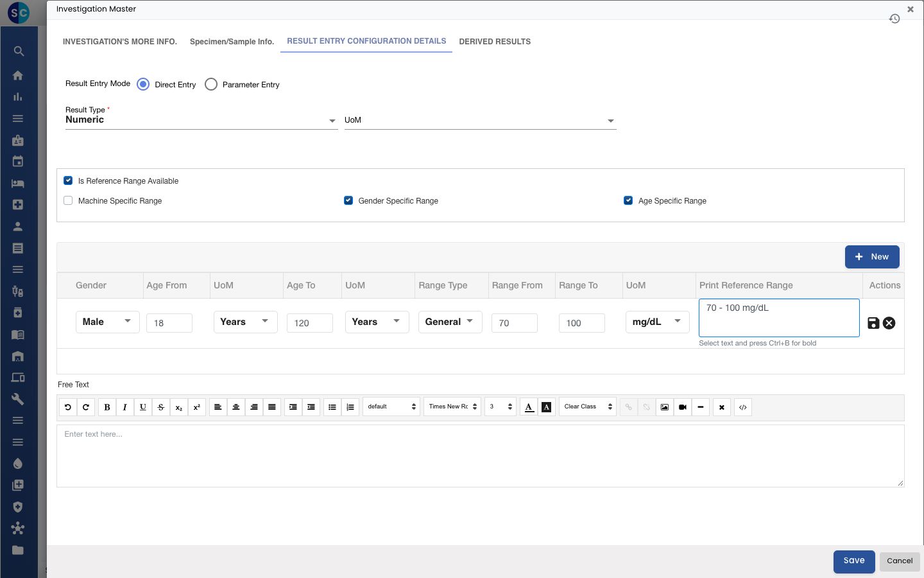Insert unordered bullet list
924x578 pixels.
[332, 407]
